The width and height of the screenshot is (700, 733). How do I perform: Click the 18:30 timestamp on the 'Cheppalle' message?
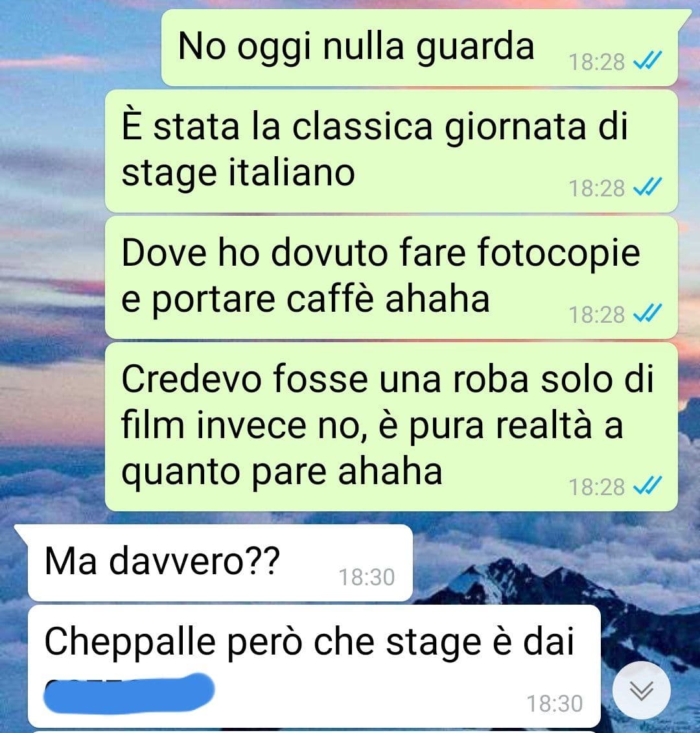click(x=555, y=704)
